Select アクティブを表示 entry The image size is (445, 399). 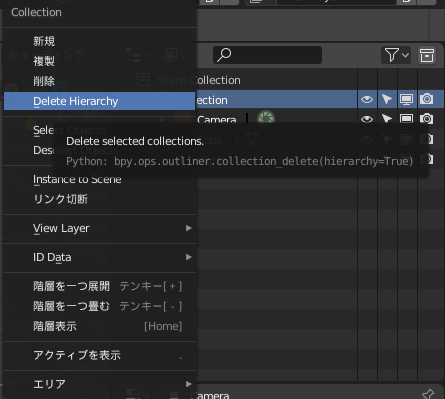(x=99, y=355)
